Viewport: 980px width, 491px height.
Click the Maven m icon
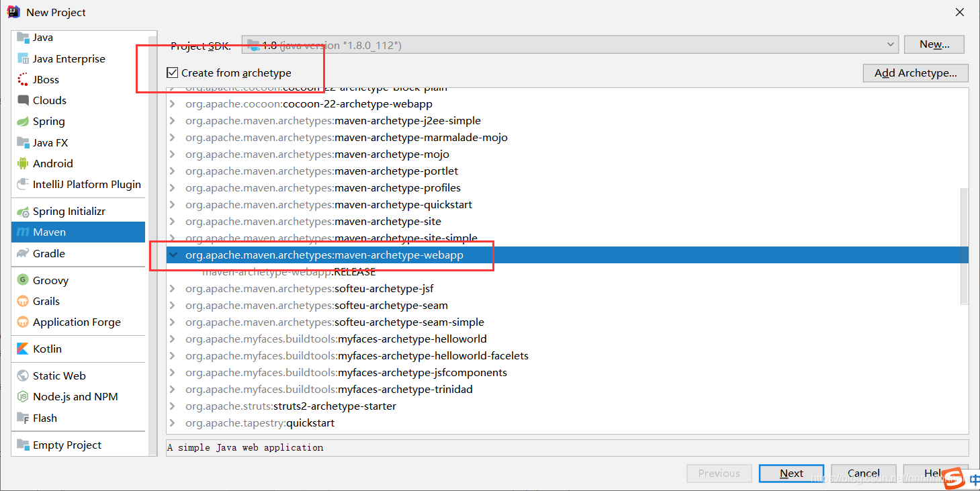[x=23, y=232]
